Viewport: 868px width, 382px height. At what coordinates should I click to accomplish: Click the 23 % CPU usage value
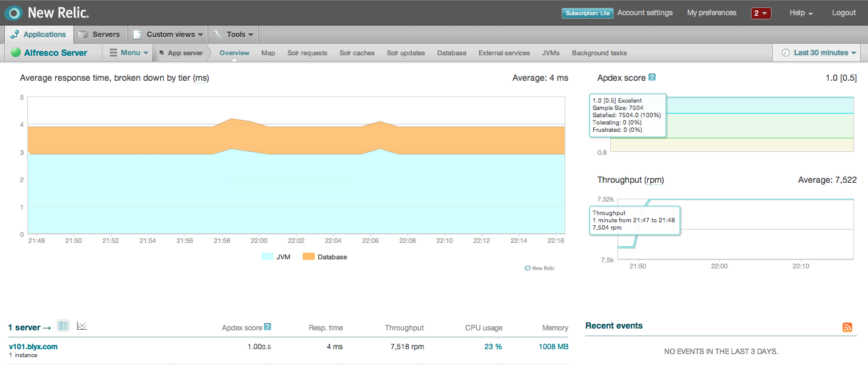(x=493, y=347)
